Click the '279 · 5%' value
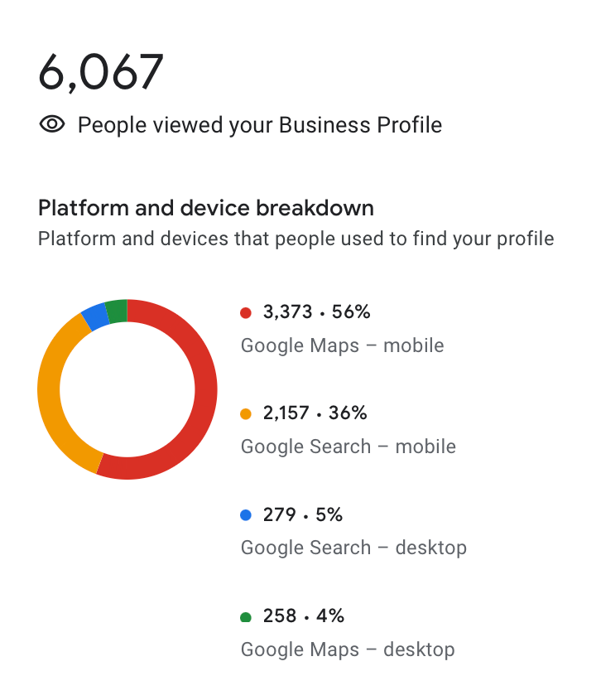 302,515
